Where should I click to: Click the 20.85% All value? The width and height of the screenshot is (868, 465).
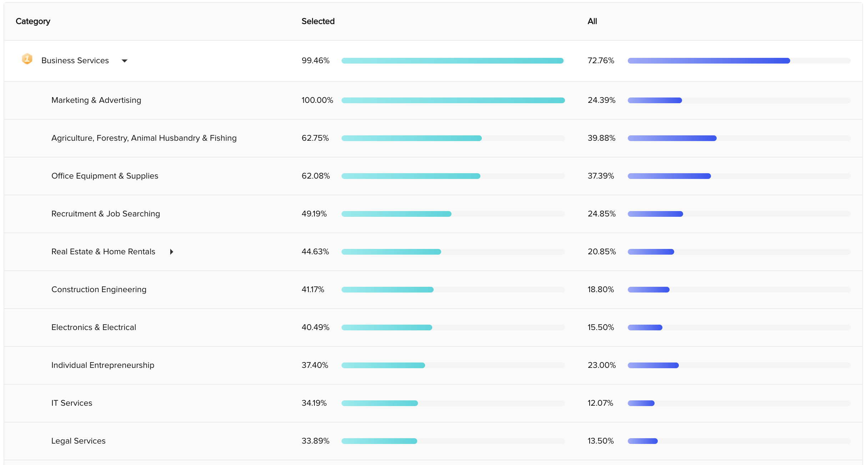(602, 252)
